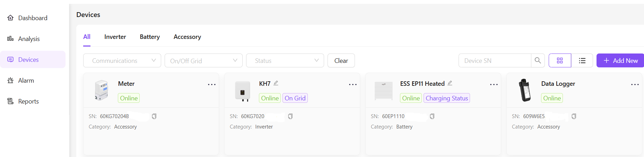The image size is (644, 157).
Task: Click the Device SN search field
Action: [495, 60]
